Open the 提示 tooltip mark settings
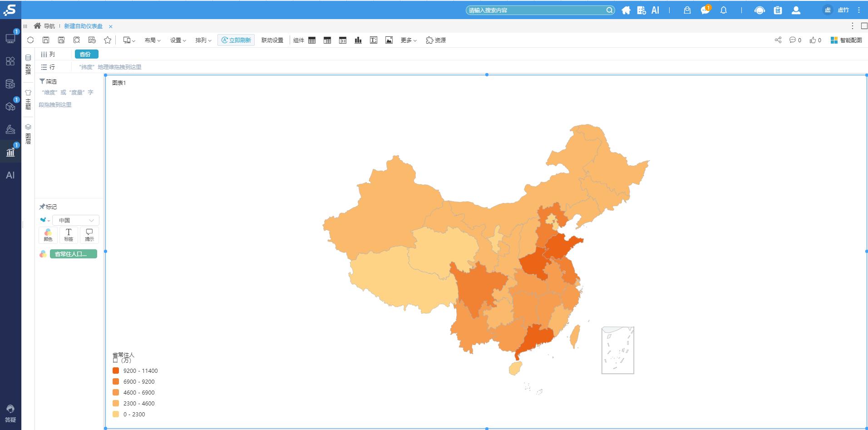Viewport: 868px width, 430px height. (x=89, y=235)
